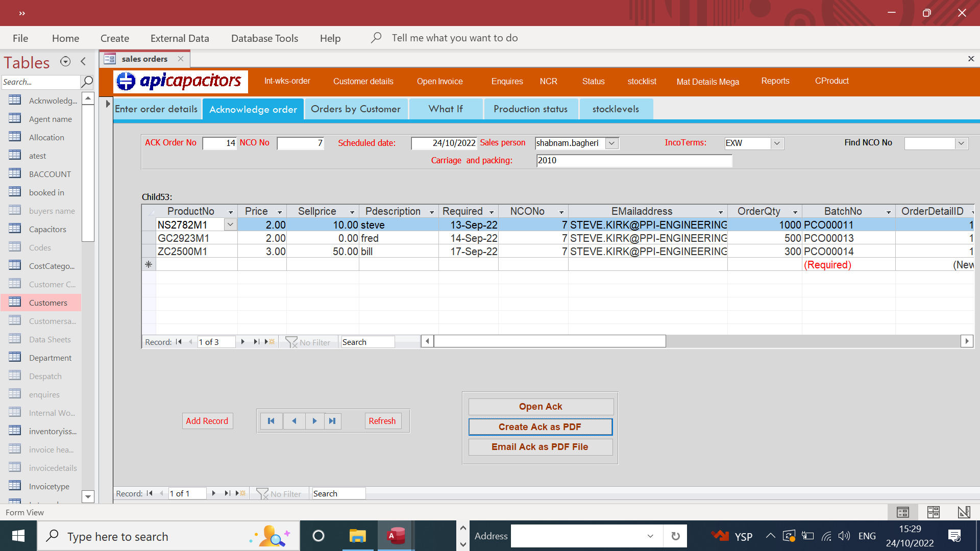This screenshot has width=980, height=551.
Task: Click the Add Record button
Action: (x=207, y=421)
